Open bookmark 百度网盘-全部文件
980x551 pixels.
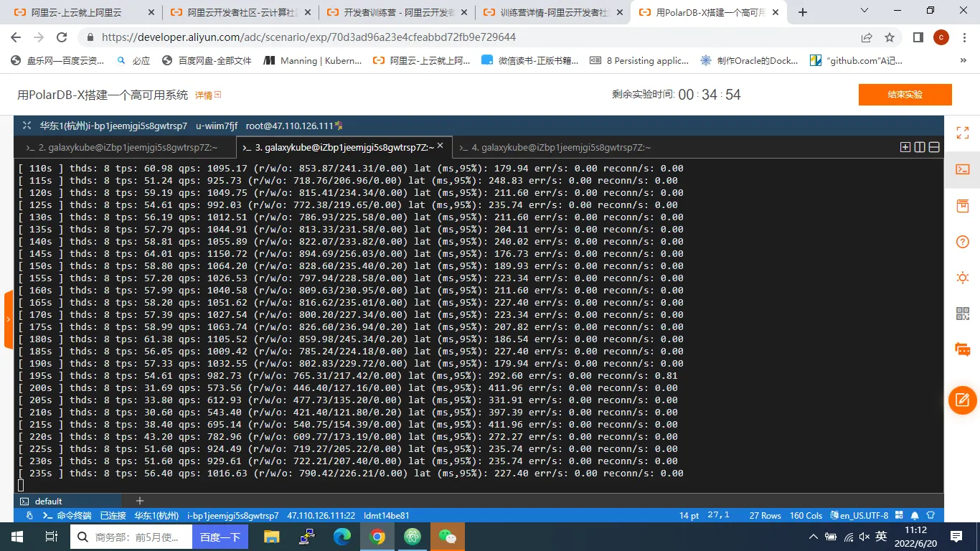point(207,61)
